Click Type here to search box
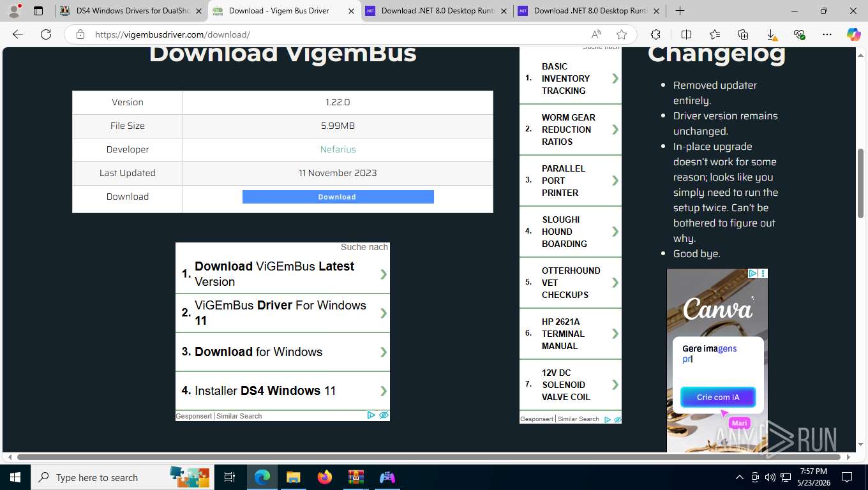Image resolution: width=868 pixels, height=490 pixels. [x=121, y=477]
